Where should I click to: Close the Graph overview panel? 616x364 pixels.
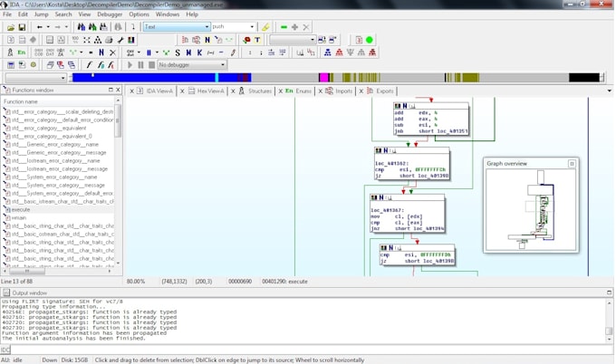click(572, 163)
